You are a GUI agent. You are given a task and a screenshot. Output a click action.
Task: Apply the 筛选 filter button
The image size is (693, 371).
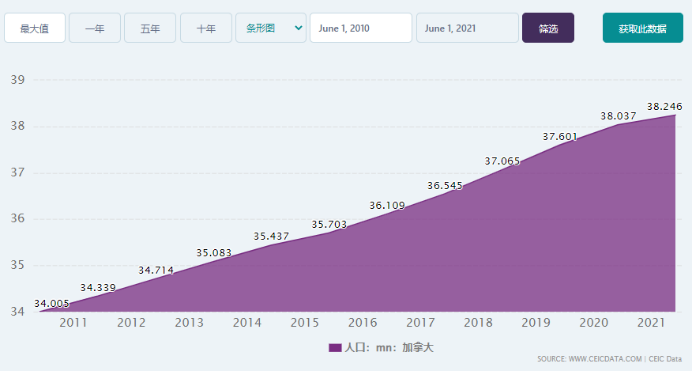[548, 28]
